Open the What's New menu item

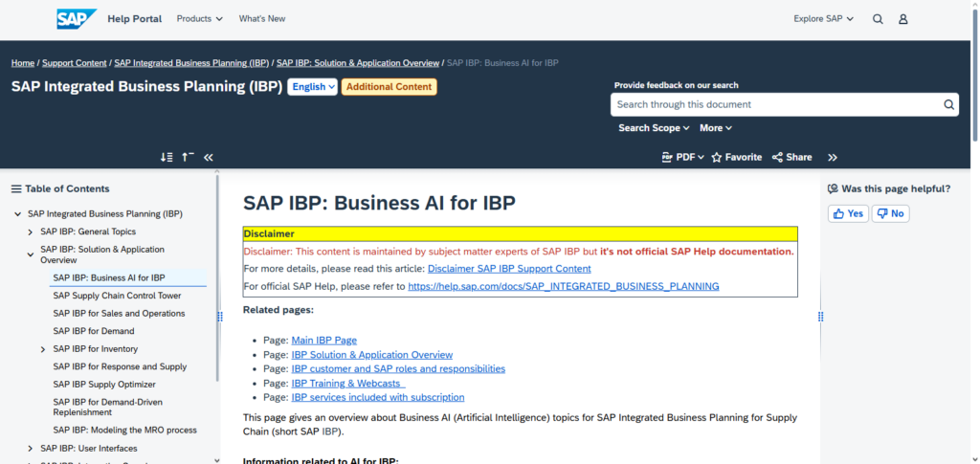[x=262, y=19]
